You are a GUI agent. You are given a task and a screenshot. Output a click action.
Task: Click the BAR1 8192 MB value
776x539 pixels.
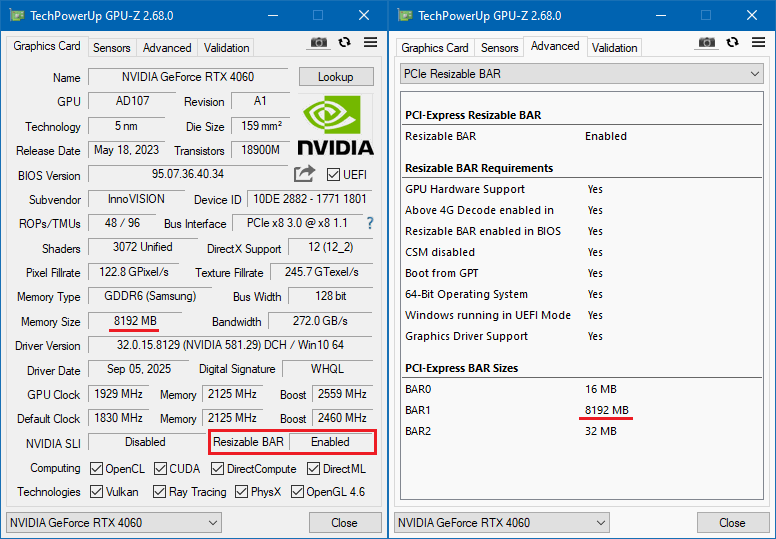click(607, 410)
